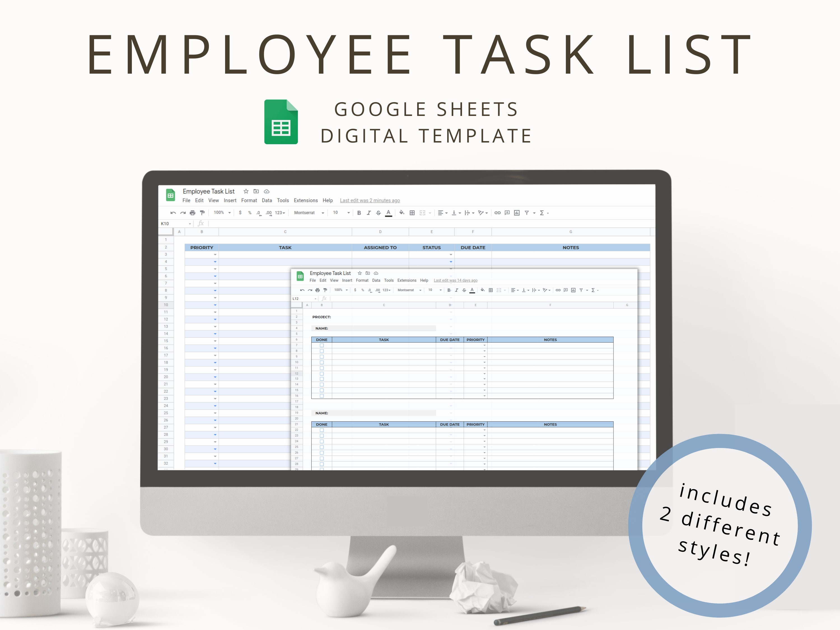Viewport: 840px width, 630px height.
Task: Click the Insert chart icon
Action: point(516,213)
